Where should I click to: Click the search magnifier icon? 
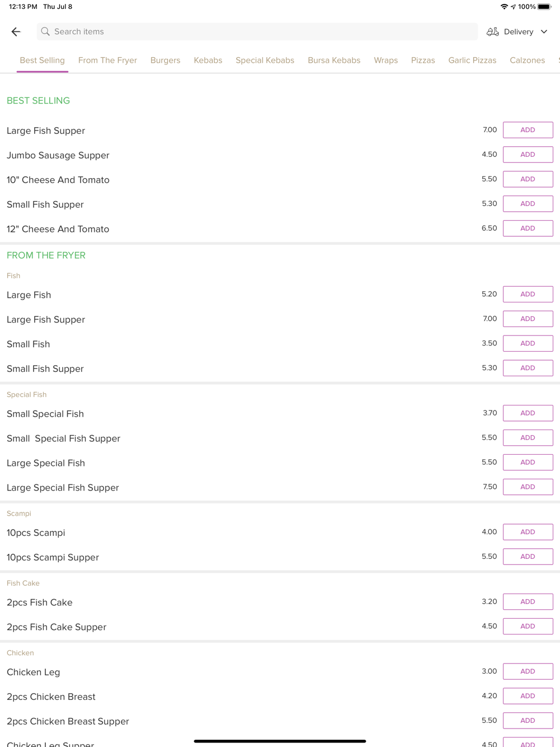(45, 32)
